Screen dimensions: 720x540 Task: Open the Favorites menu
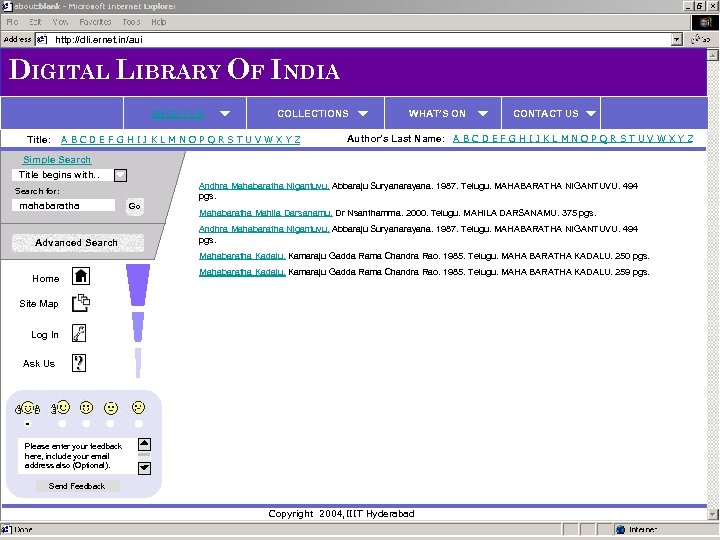coord(95,22)
